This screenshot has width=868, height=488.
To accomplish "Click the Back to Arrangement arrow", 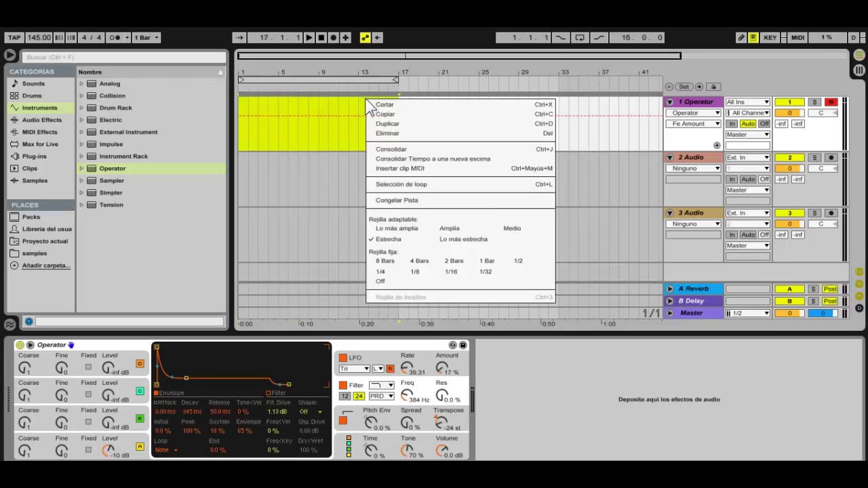I will [378, 38].
